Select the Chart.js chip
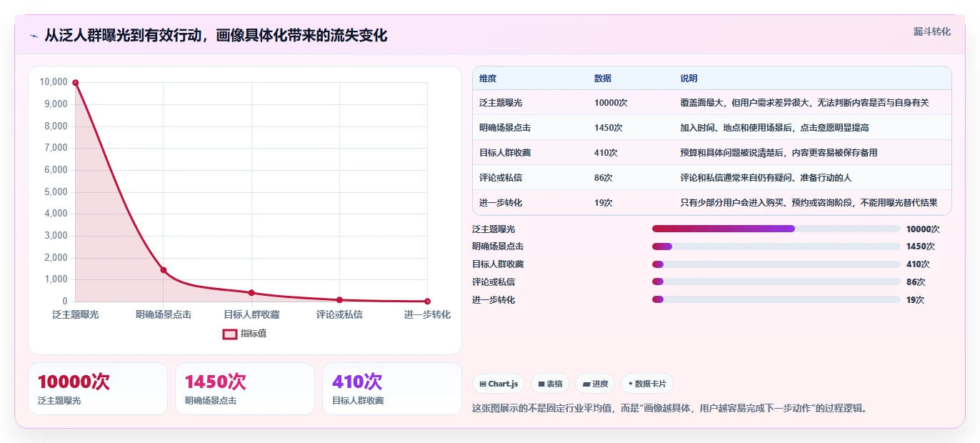This screenshot has height=443, width=980. (x=499, y=384)
